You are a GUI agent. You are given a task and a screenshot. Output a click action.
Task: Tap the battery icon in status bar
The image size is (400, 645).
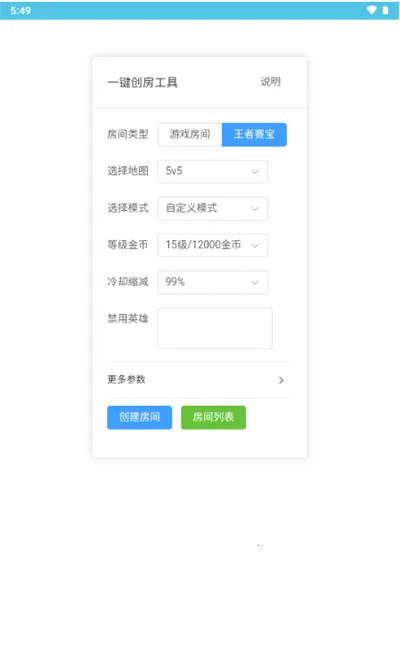pos(386,10)
